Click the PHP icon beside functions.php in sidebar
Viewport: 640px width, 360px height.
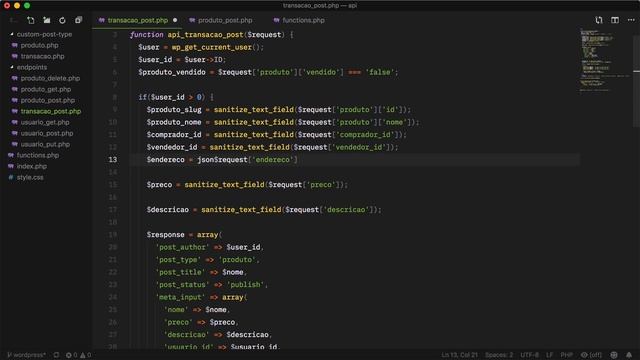[x=11, y=155]
